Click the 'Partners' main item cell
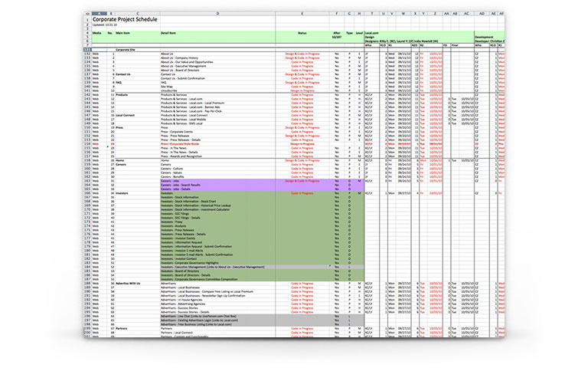Viewport: 588px width, 368px height. pos(121,329)
